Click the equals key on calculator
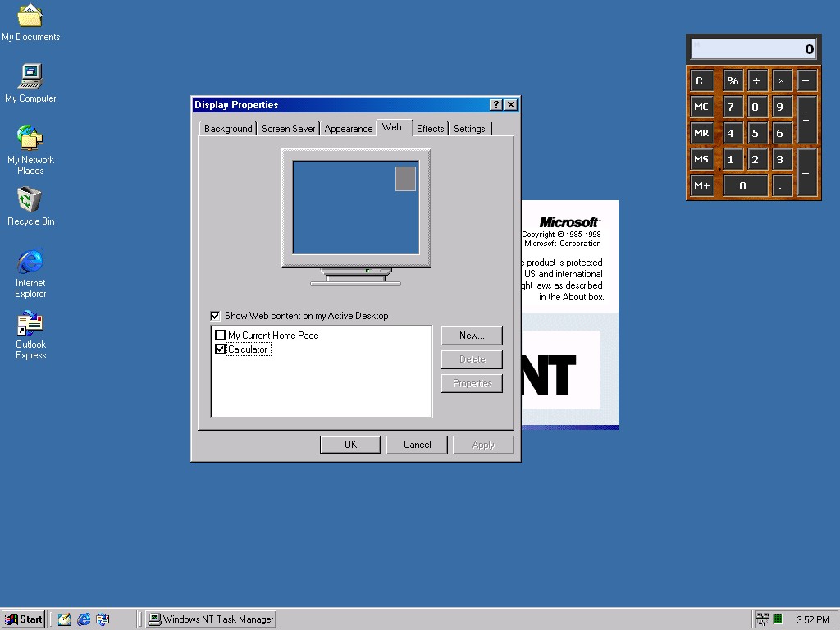Screen dimensions: 840x630 pyautogui.click(x=806, y=172)
